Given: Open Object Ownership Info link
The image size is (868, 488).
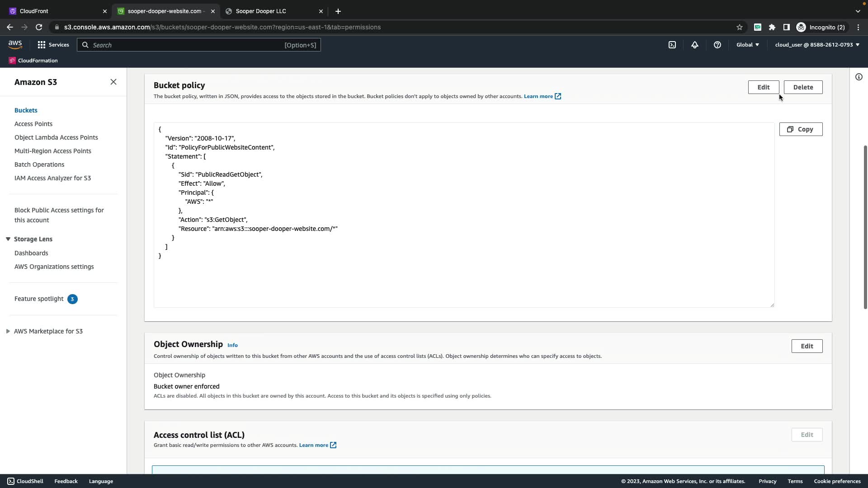Looking at the screenshot, I should 232,345.
